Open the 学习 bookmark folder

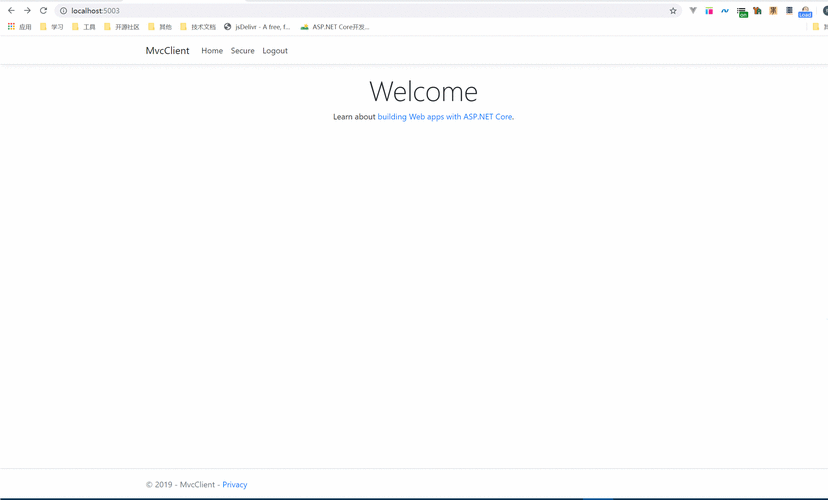click(52, 27)
